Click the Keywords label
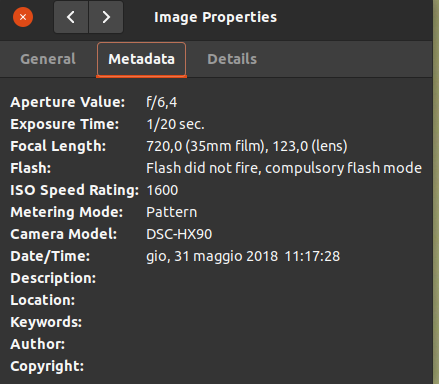439x384 pixels. click(46, 322)
